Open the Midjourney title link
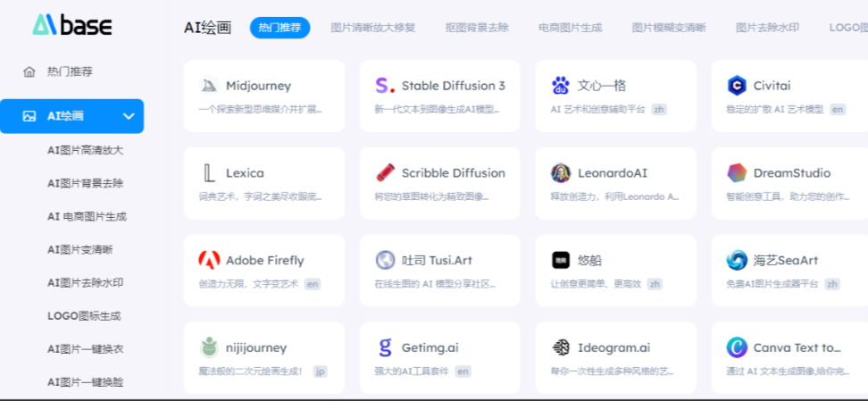This screenshot has height=401, width=868. [x=258, y=86]
